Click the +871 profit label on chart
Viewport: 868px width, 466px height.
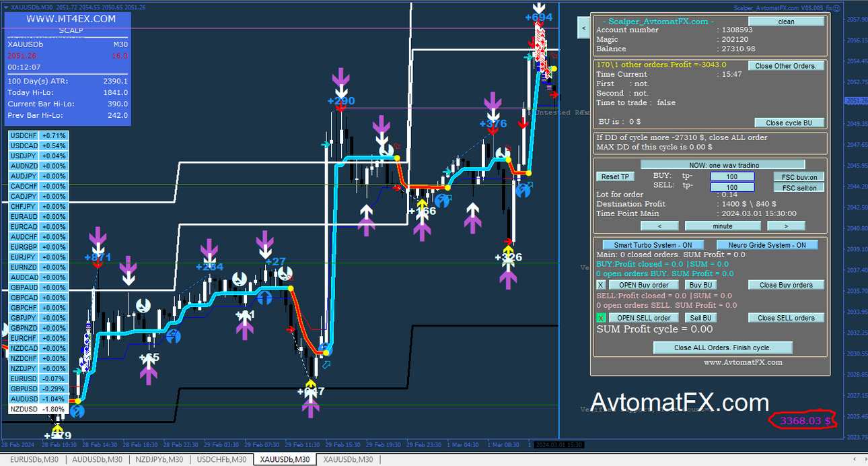pyautogui.click(x=98, y=257)
